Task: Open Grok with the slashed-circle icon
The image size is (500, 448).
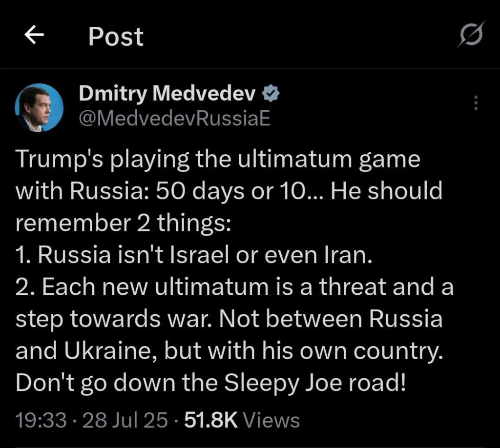Action: pyautogui.click(x=472, y=35)
